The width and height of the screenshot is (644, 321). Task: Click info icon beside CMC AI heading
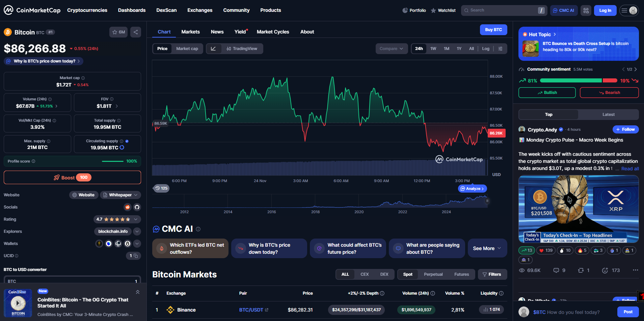pos(198,229)
